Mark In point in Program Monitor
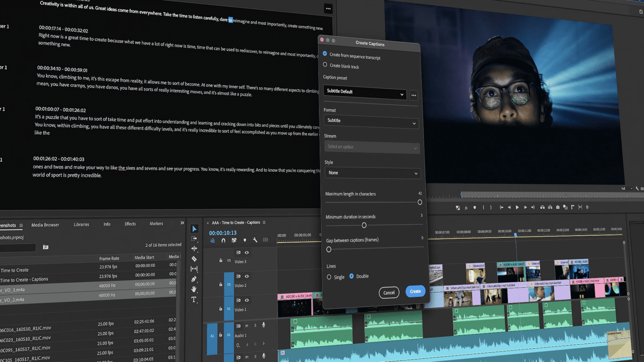The height and width of the screenshot is (362, 644). (483, 207)
